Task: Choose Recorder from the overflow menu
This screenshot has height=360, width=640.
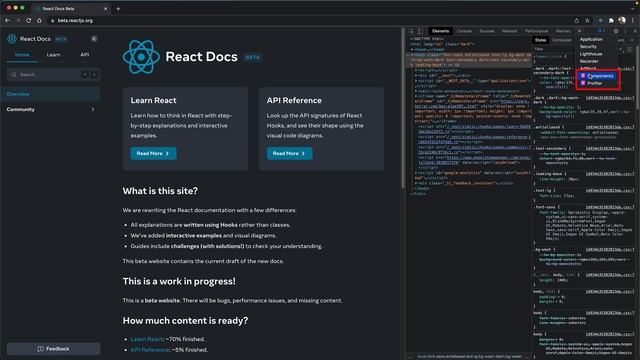Action: click(589, 61)
